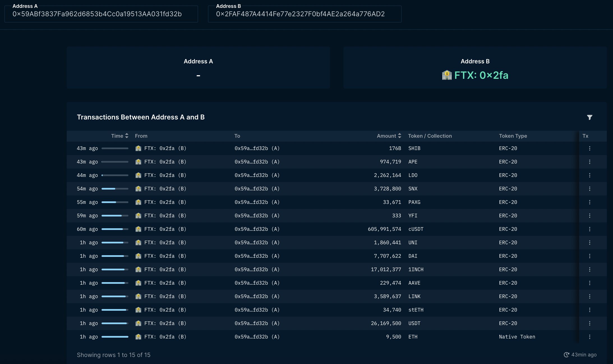The image size is (613, 364).
Task: Focus the Address B input field
Action: click(x=305, y=14)
